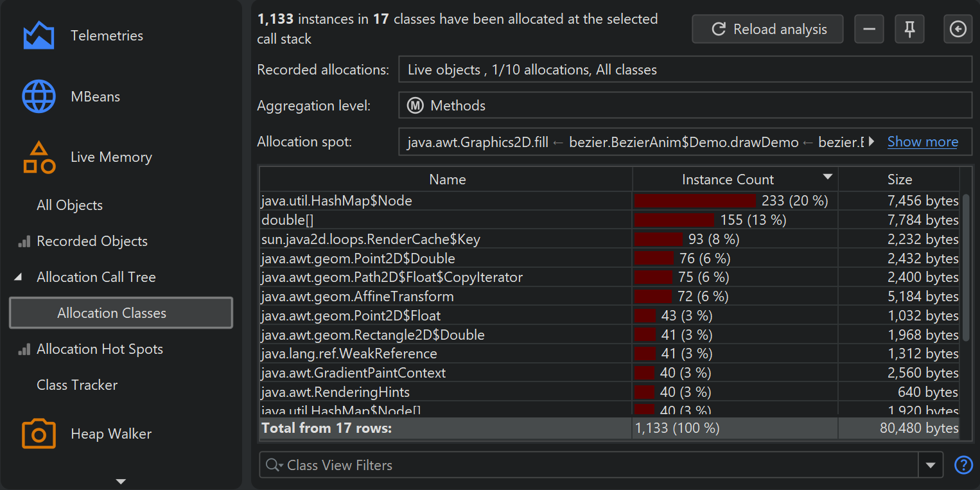Viewport: 980px width, 490px height.
Task: Click the Reload analysis button
Action: [x=767, y=30]
